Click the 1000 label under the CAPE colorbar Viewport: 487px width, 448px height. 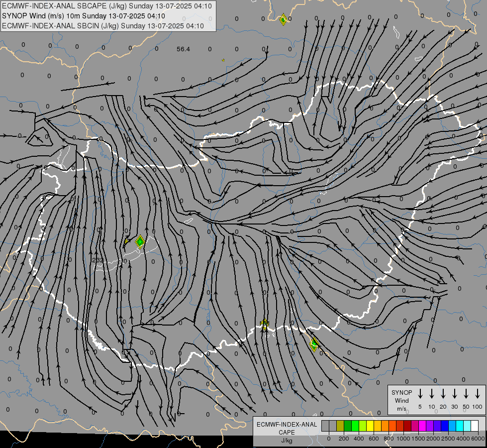(x=403, y=439)
